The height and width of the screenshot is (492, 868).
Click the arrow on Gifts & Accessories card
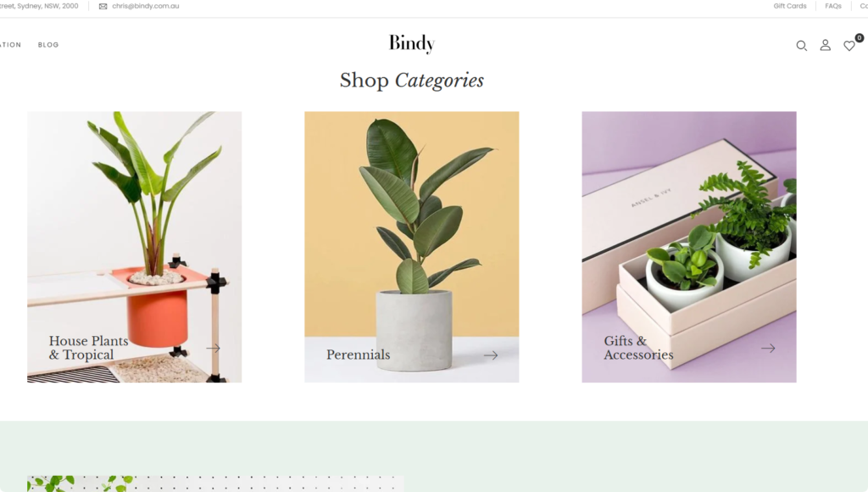(768, 348)
